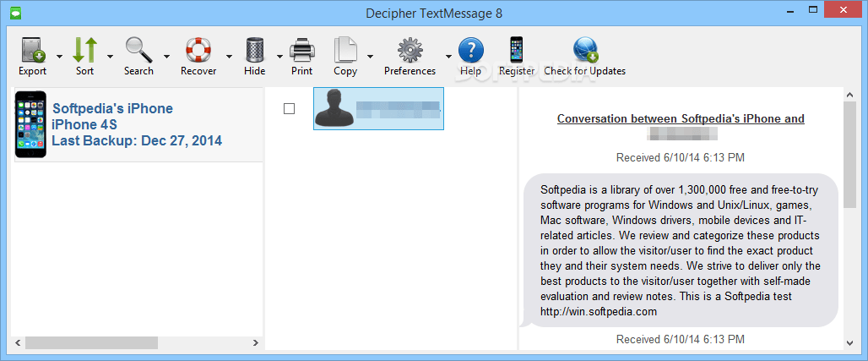
Task: Click device list scroll right arrow
Action: 256,342
